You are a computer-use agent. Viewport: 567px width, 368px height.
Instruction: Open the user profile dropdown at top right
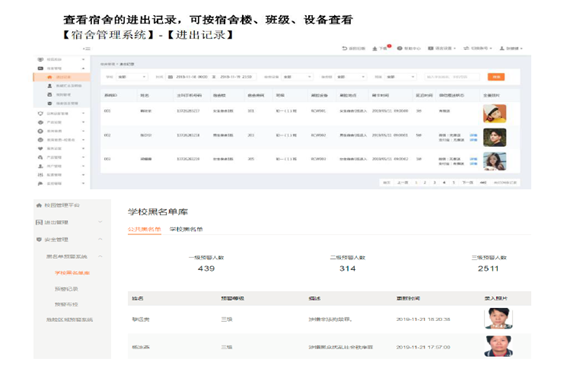(511, 48)
